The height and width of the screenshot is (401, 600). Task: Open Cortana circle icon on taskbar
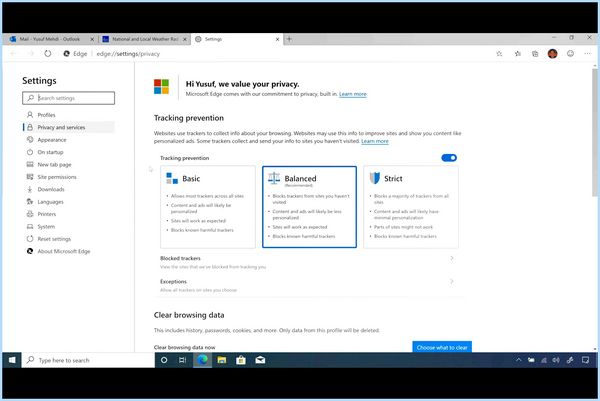click(164, 360)
